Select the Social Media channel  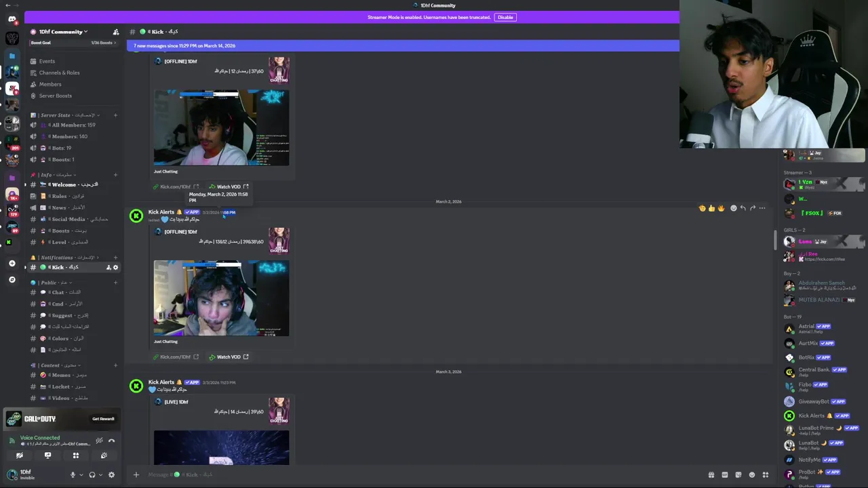[x=73, y=219]
